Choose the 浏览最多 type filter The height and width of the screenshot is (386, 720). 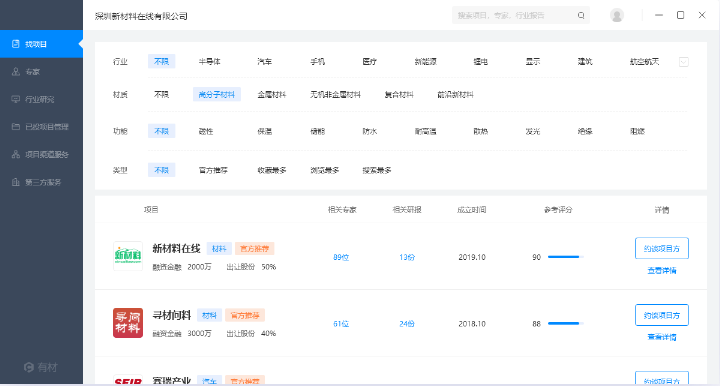(325, 170)
